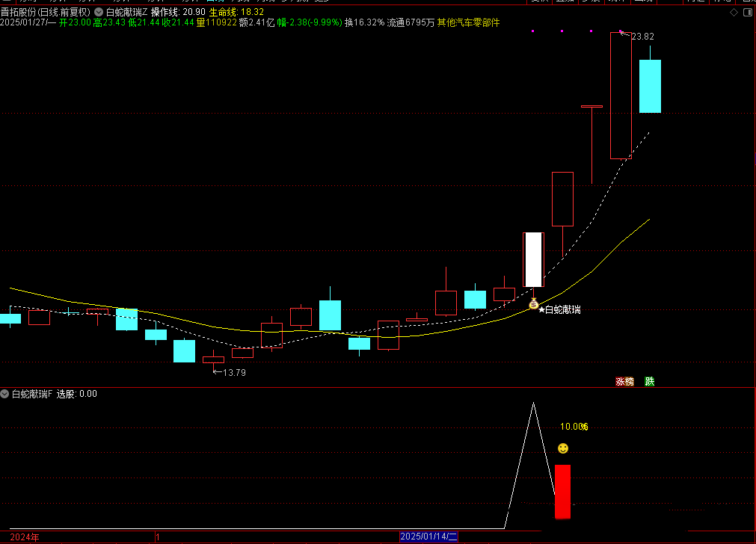Click the turnover amount 额2.41亿
756x544 pixels.
[256, 22]
